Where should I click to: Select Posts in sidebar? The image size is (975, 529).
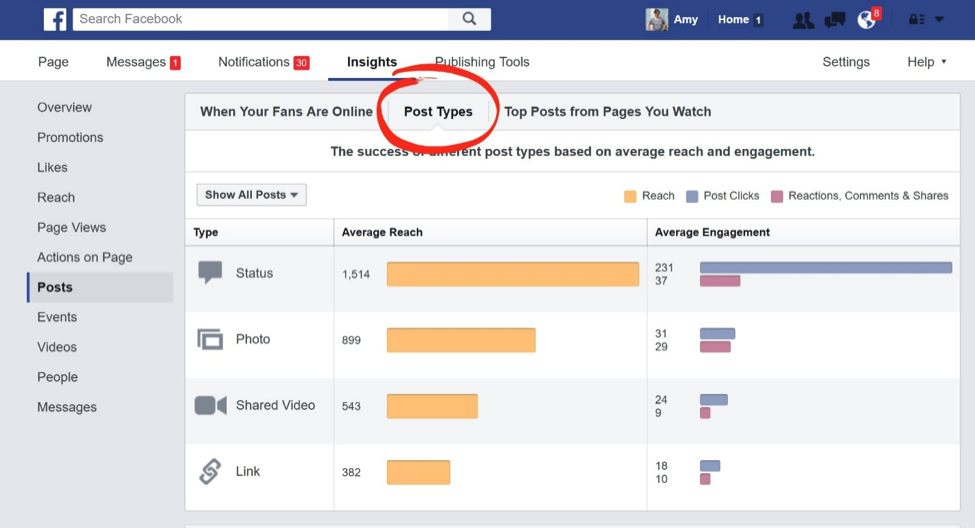(100, 287)
